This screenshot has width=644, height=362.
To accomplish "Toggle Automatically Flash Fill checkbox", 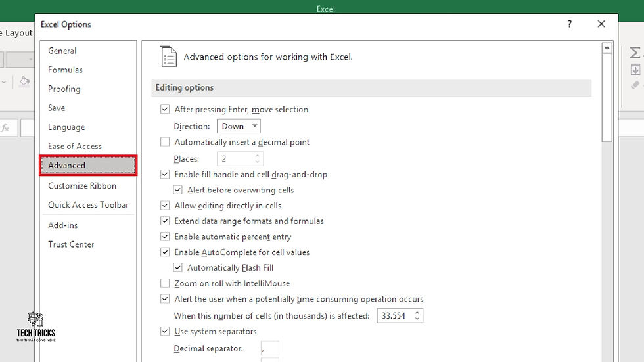I will (x=177, y=267).
